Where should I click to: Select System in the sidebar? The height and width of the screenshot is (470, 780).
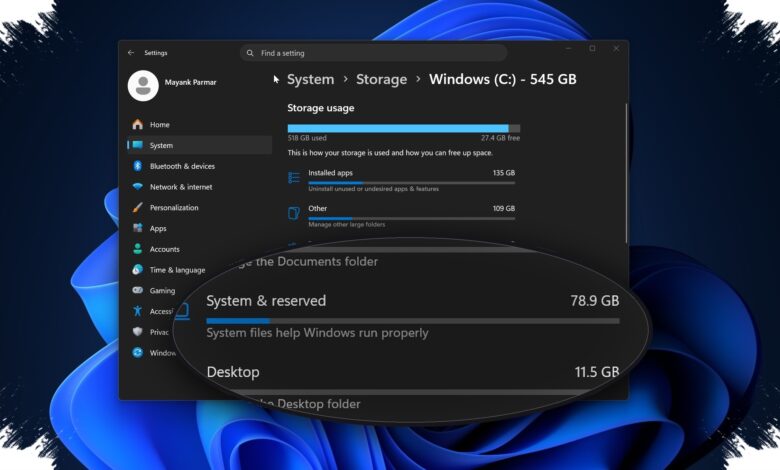[x=200, y=145]
